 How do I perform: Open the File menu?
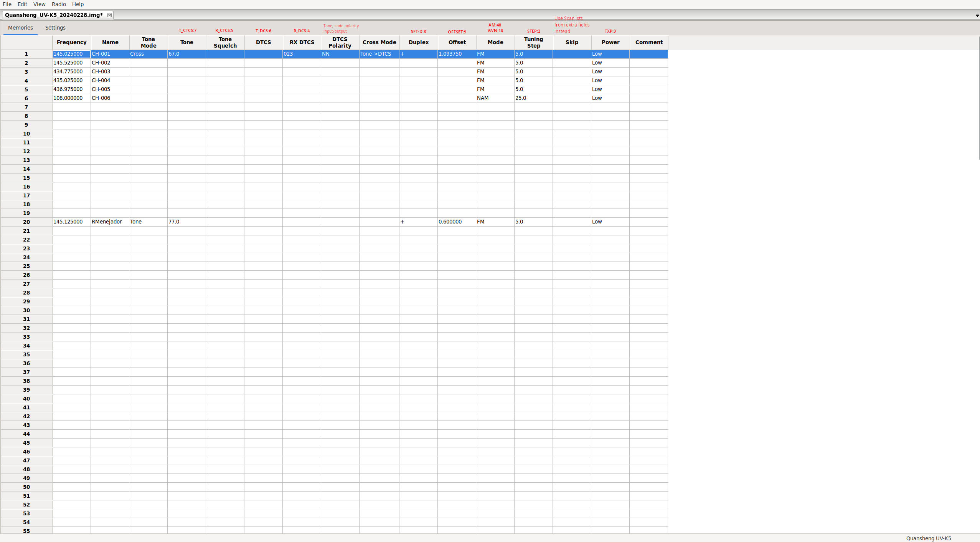click(x=7, y=4)
